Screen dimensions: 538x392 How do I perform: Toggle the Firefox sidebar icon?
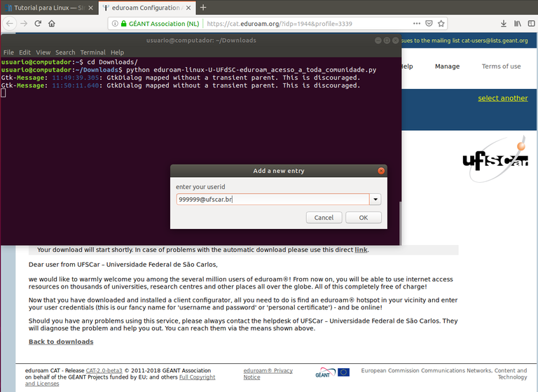[x=531, y=23]
